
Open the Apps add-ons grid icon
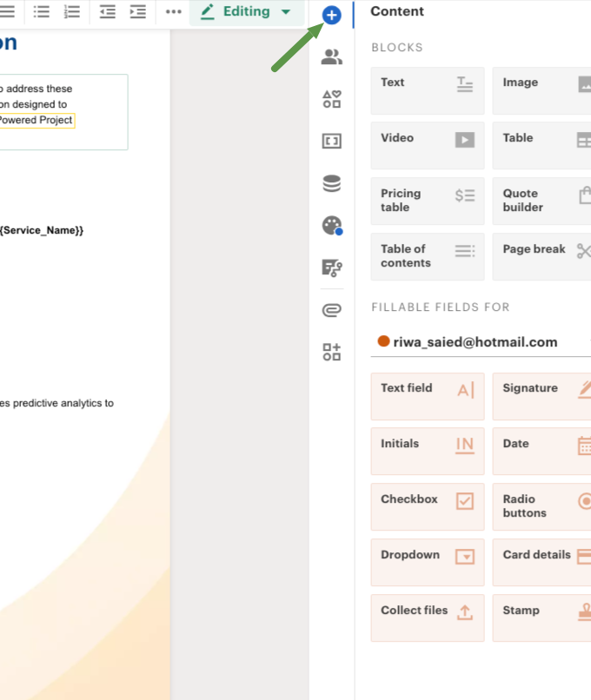click(x=331, y=352)
